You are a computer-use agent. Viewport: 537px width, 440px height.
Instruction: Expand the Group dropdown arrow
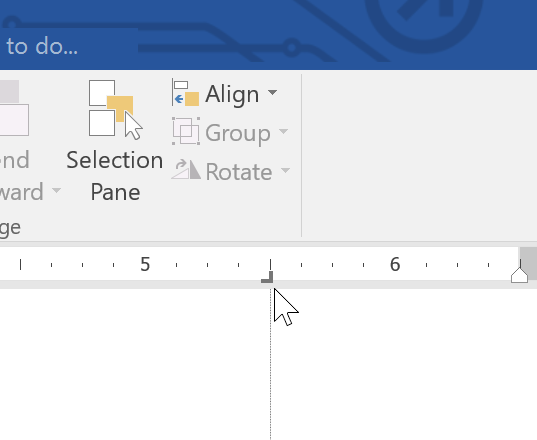(x=284, y=131)
